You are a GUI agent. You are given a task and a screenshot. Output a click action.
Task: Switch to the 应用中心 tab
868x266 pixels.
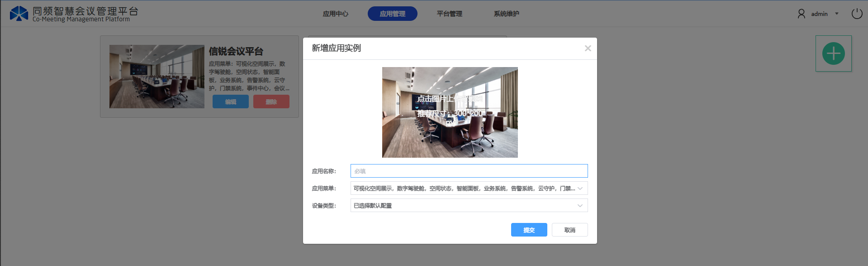pyautogui.click(x=335, y=14)
